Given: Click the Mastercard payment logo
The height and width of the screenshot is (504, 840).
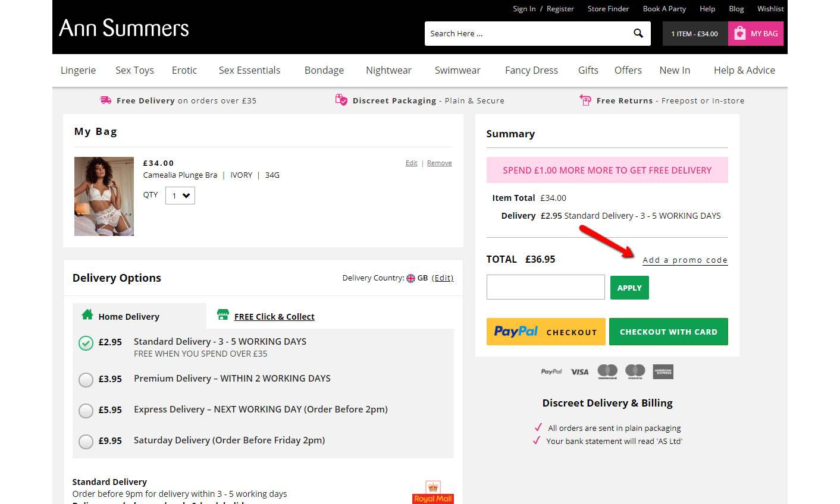Looking at the screenshot, I should [607, 371].
